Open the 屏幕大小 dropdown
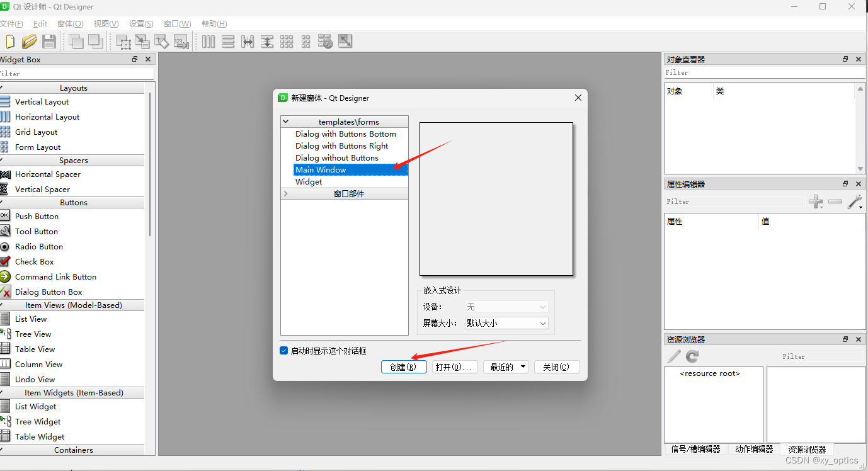The image size is (868, 471). coord(506,323)
